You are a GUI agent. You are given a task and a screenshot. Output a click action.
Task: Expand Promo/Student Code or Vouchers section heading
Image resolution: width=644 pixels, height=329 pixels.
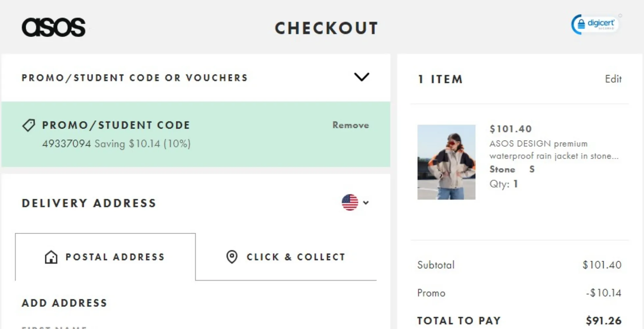[135, 78]
